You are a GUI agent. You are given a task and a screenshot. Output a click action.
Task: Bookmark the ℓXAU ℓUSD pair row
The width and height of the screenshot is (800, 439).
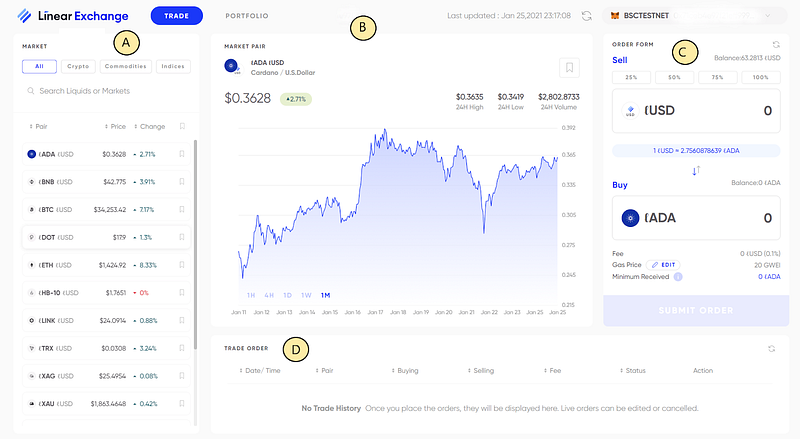point(182,403)
